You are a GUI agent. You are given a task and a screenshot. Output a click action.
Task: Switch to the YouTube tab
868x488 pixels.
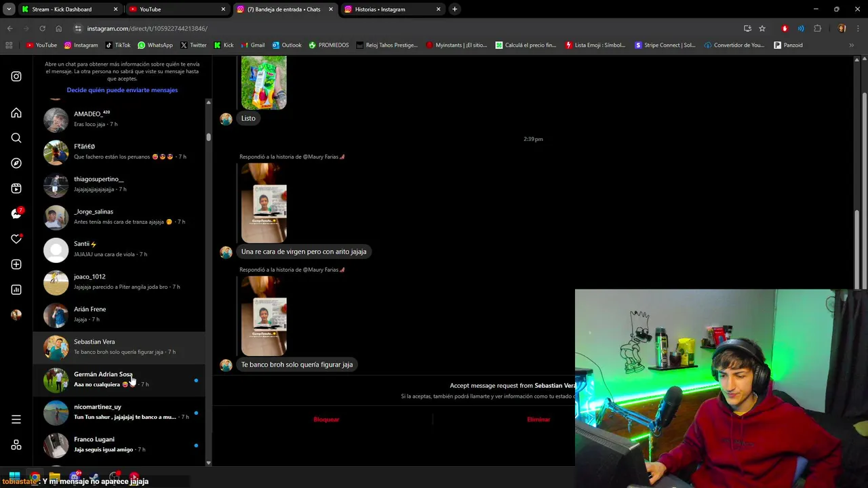click(178, 9)
